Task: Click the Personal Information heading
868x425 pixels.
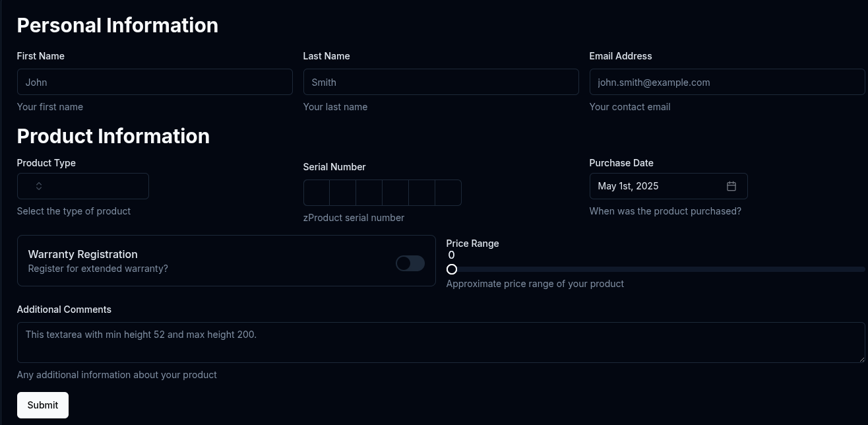Action: coord(117,25)
